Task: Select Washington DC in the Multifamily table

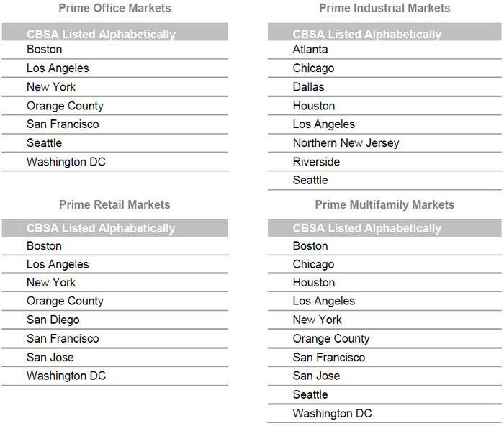Action: tap(332, 414)
